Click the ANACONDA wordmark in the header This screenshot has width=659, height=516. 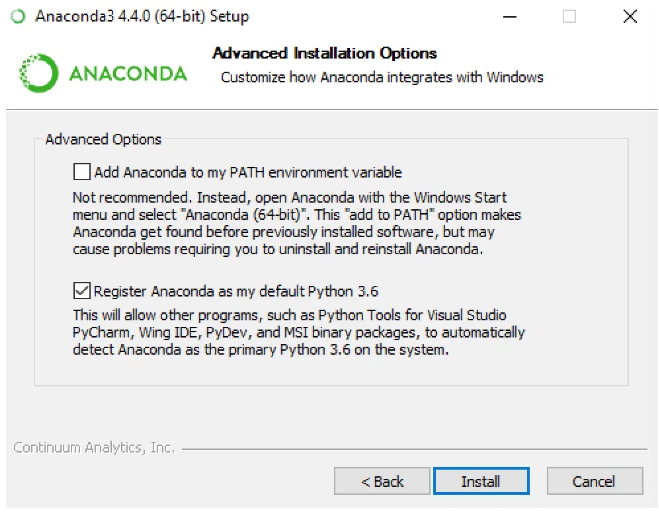127,74
